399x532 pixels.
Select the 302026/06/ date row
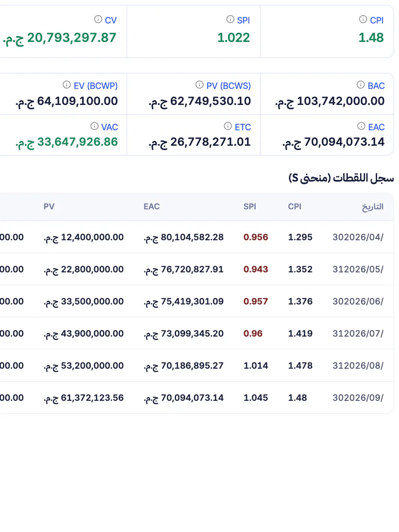[x=197, y=302]
